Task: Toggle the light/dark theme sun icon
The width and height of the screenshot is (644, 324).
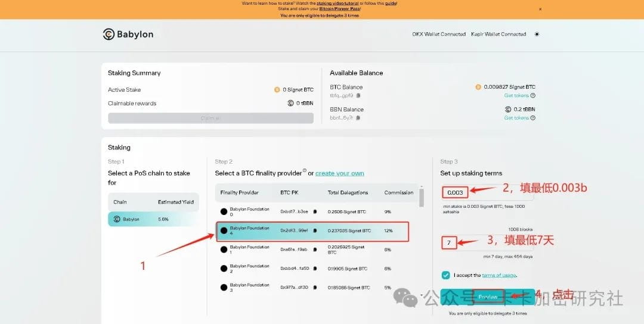Action: [537, 35]
